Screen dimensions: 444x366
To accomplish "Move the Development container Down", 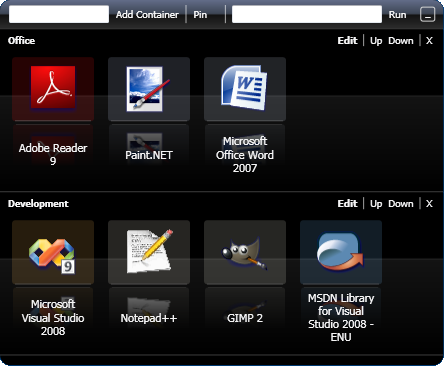I will click(x=401, y=204).
